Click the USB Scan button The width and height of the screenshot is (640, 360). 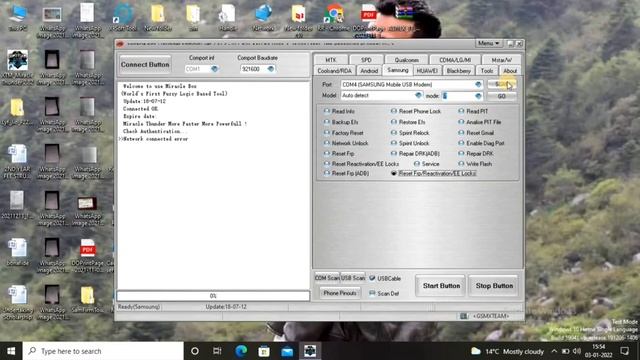[353, 278]
